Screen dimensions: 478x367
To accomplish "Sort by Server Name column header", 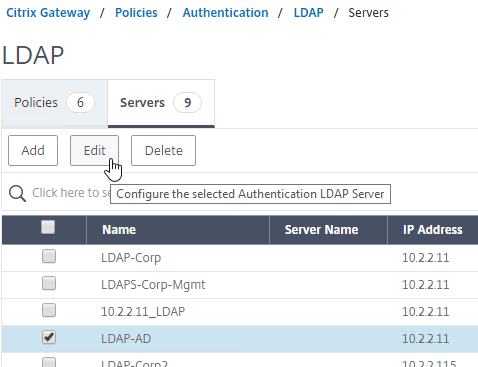I will pos(328,230).
